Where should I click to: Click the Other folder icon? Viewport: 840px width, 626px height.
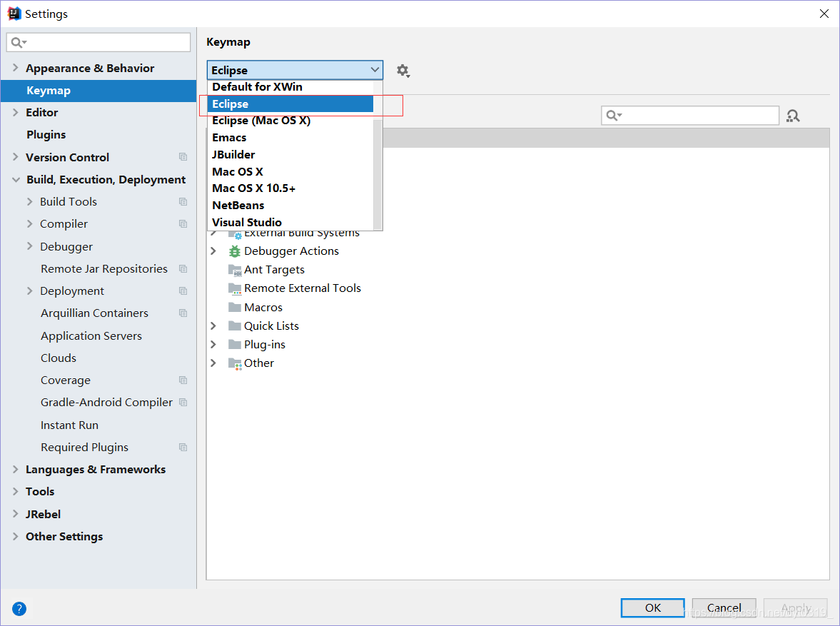click(235, 363)
